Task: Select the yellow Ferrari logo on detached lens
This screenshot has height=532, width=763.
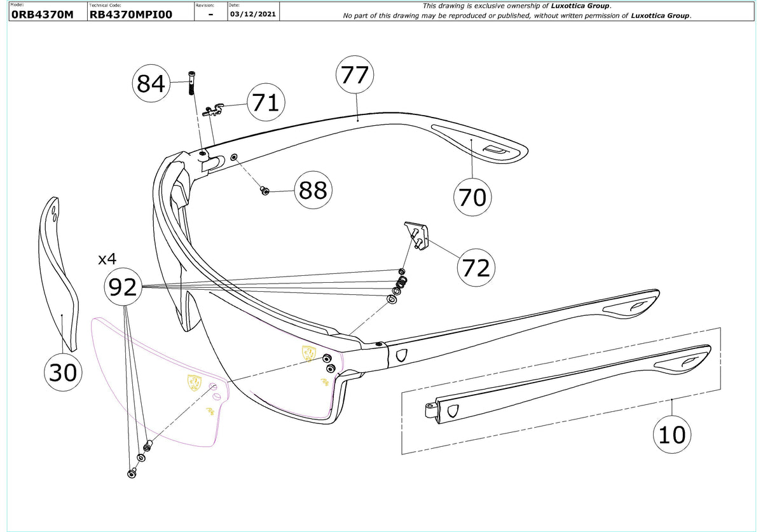Action: [x=196, y=382]
